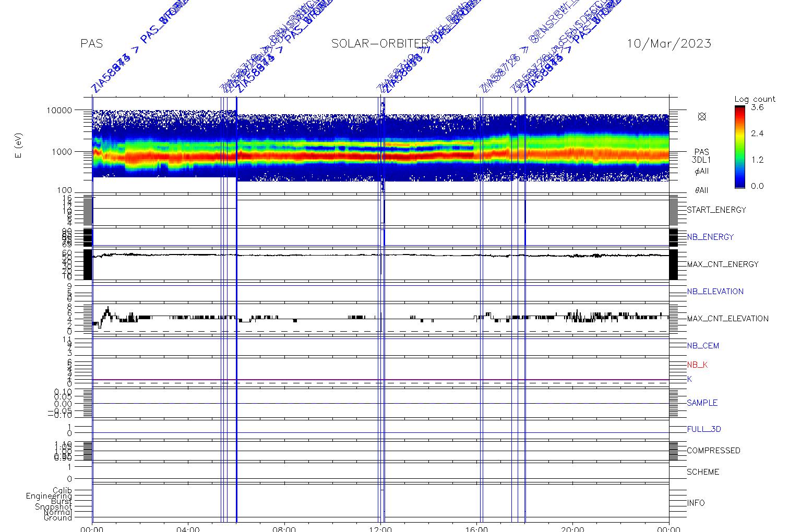
Task: Click the φAll label beside spectrogram
Action: click(x=702, y=171)
